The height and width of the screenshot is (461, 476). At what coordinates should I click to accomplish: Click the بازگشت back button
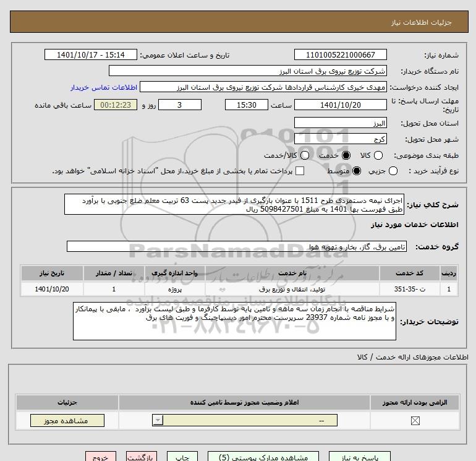(142, 457)
